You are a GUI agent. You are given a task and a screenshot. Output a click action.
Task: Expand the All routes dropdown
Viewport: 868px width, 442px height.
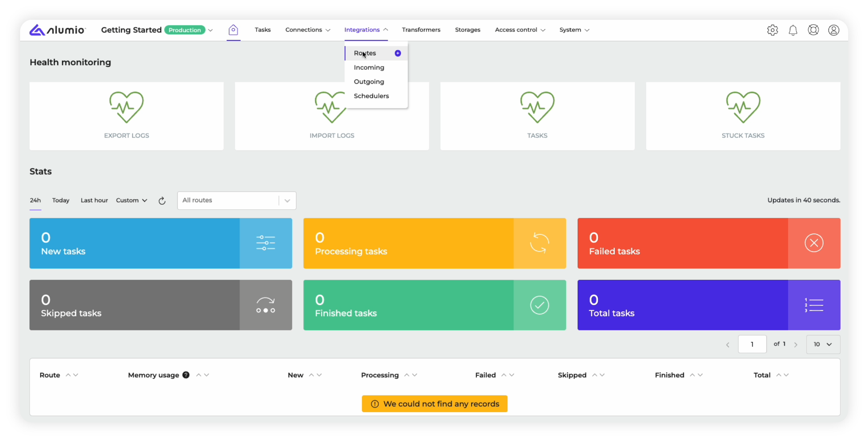point(287,200)
